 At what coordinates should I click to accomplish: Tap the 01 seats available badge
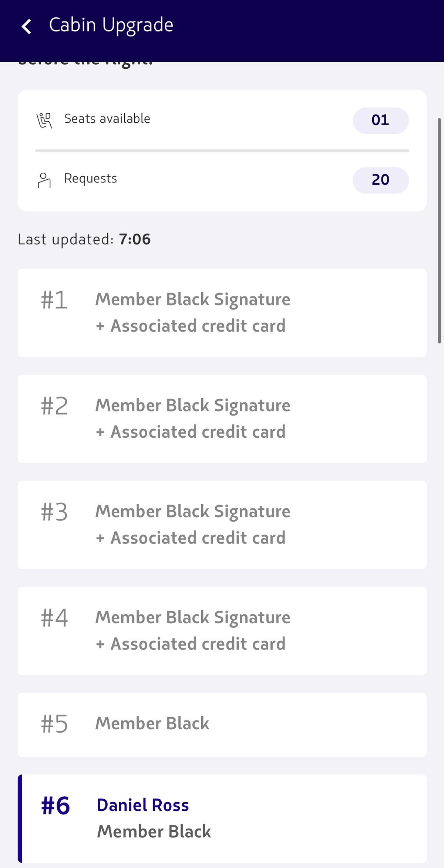tap(380, 121)
